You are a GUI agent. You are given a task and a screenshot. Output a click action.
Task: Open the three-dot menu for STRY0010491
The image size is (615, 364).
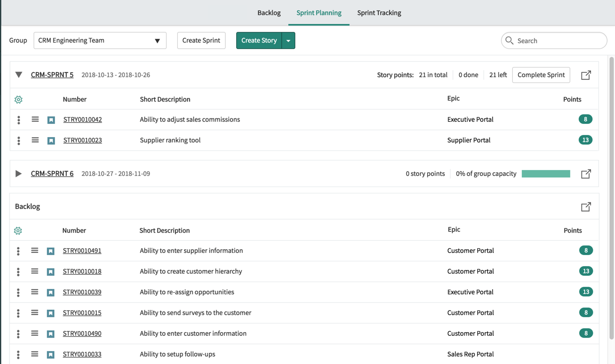[18, 251]
